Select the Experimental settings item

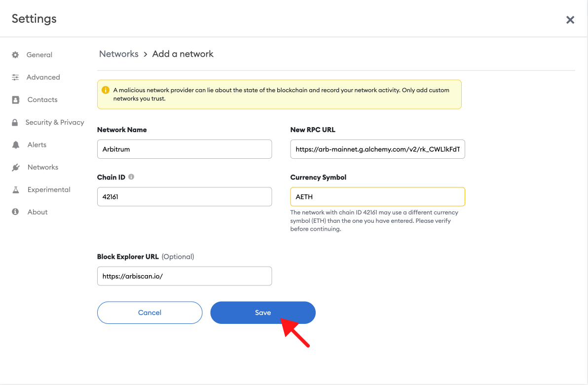(49, 190)
